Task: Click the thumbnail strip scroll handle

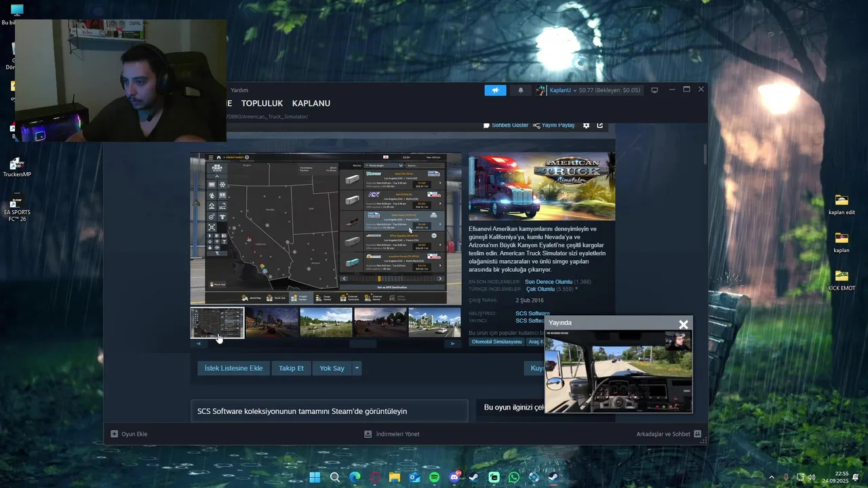Action: (x=363, y=344)
